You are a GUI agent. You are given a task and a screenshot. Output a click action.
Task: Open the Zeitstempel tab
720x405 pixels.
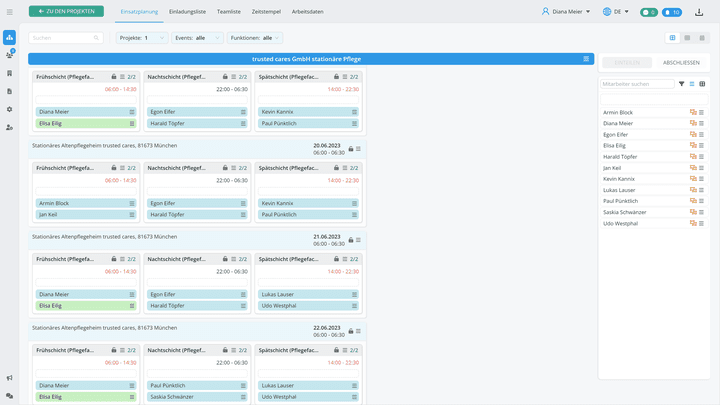(266, 12)
